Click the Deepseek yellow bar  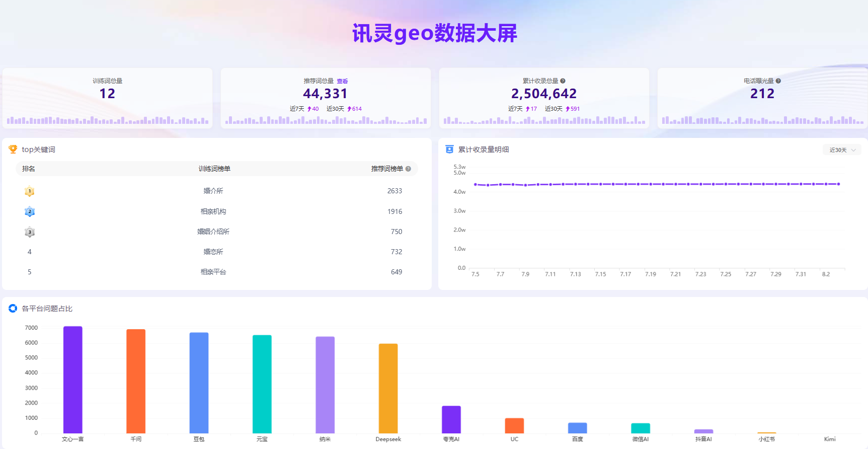388,388
